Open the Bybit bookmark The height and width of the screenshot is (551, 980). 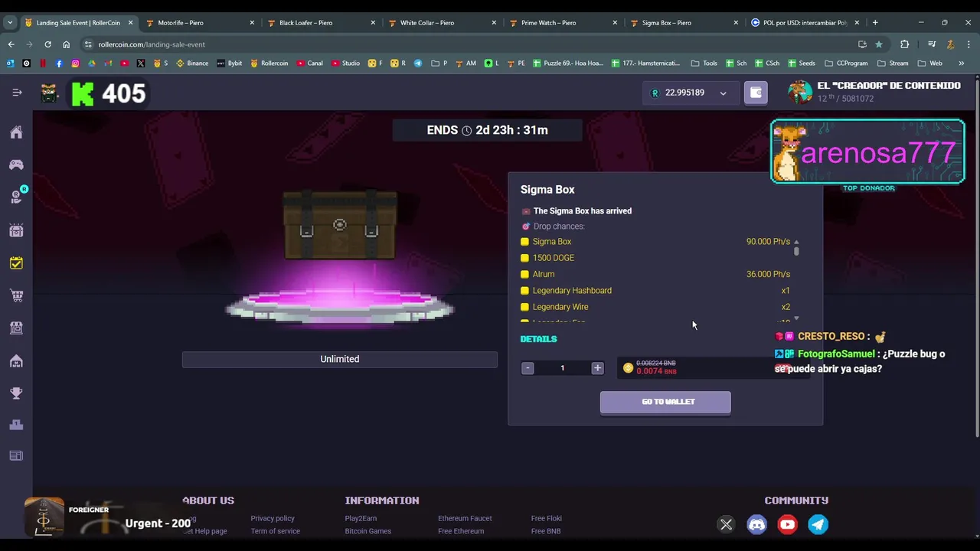coord(229,63)
